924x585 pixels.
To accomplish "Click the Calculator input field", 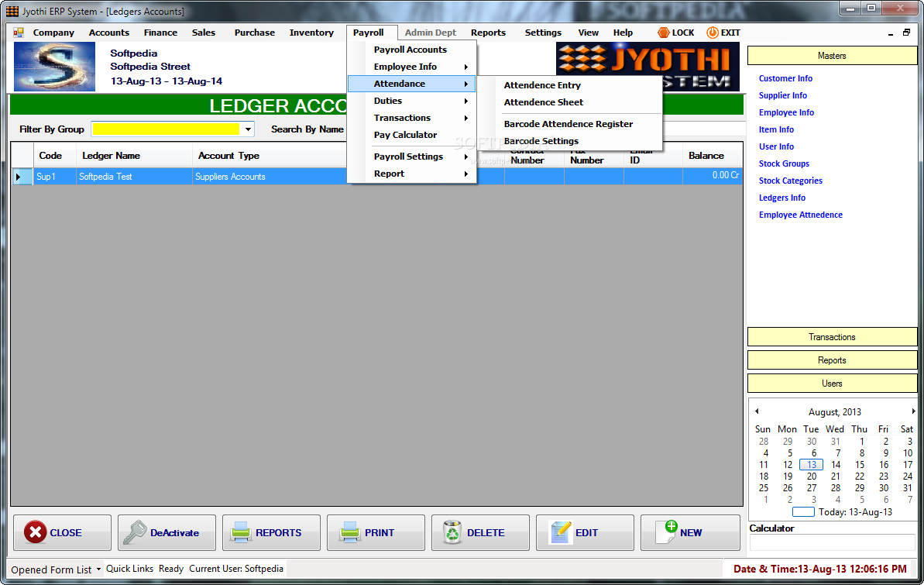I will pyautogui.click(x=832, y=542).
